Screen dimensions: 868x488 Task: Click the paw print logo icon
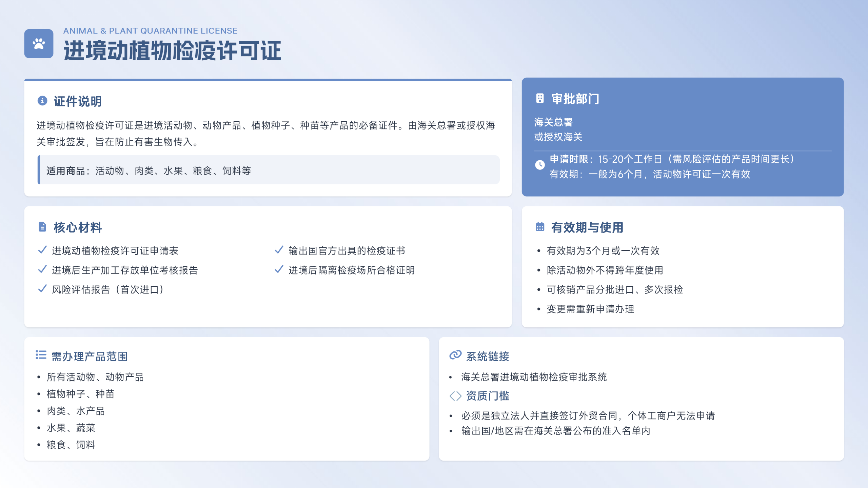(39, 44)
